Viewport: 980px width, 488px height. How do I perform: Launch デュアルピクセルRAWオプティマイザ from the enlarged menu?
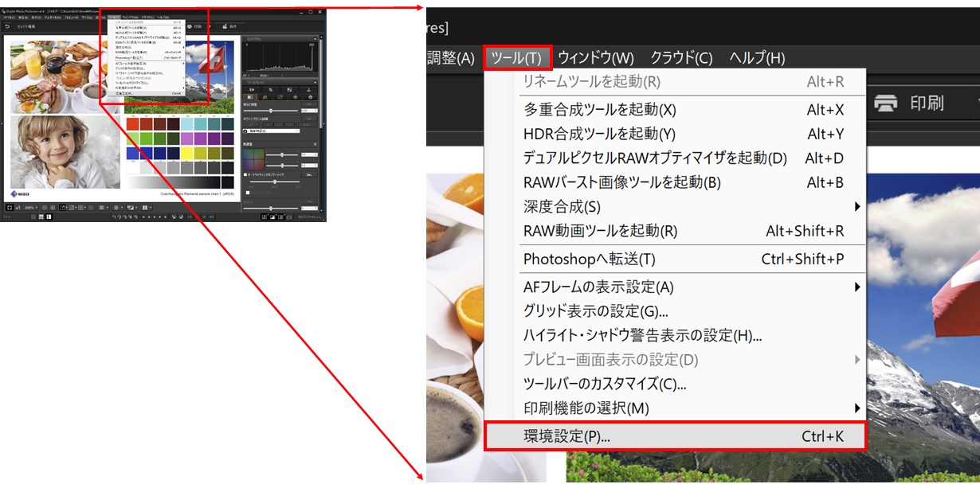point(675,158)
